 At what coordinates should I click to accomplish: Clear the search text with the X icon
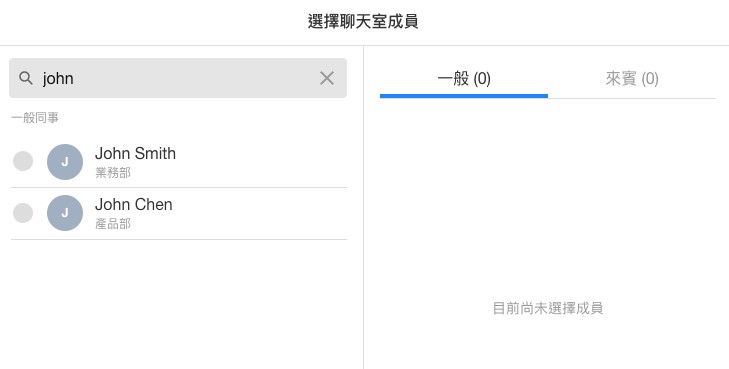click(x=327, y=78)
